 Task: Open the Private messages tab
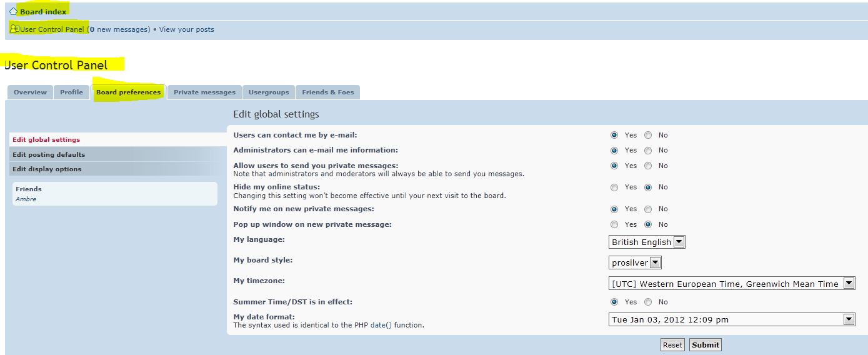click(x=204, y=92)
